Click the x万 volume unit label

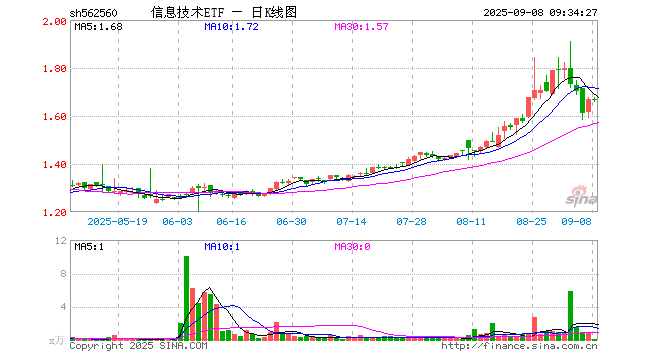point(56,341)
